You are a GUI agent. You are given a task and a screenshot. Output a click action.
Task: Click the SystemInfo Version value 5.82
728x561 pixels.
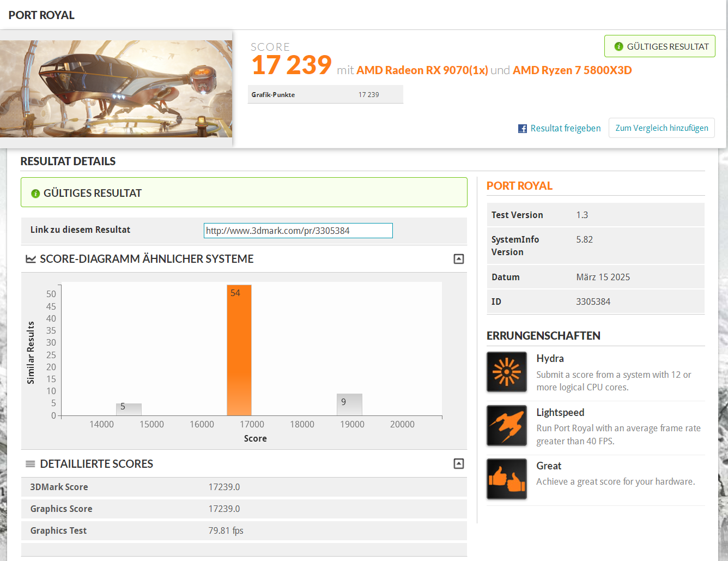(584, 239)
